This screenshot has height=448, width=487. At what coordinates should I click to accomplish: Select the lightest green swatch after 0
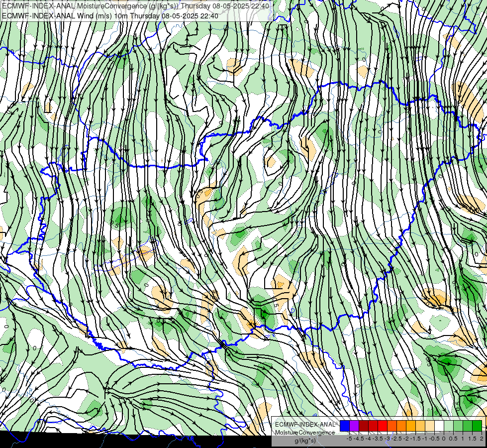click(449, 426)
